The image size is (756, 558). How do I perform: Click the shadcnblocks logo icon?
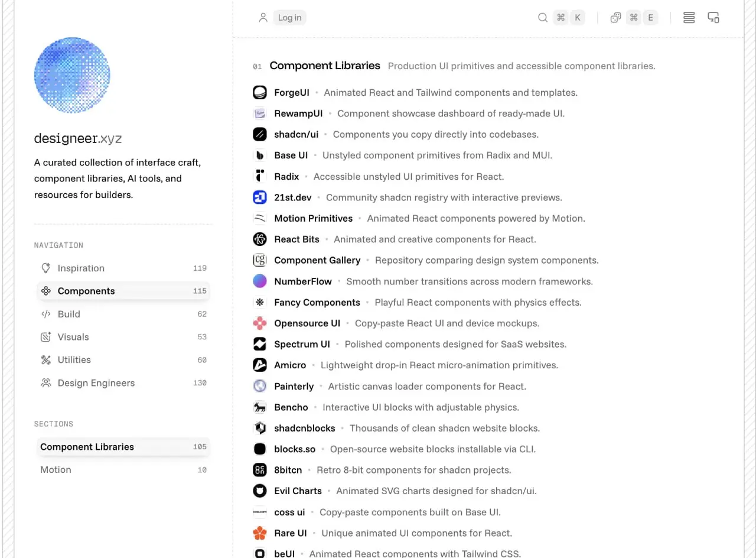(260, 428)
